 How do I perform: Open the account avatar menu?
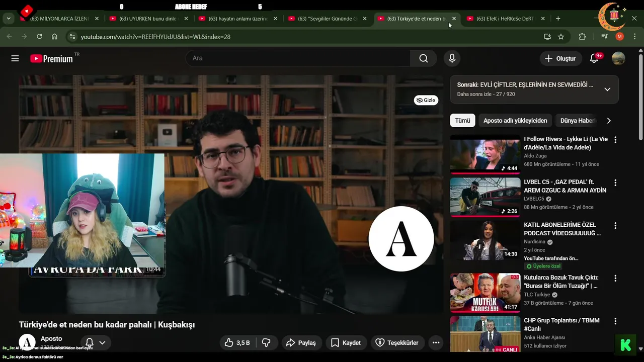pos(618,58)
